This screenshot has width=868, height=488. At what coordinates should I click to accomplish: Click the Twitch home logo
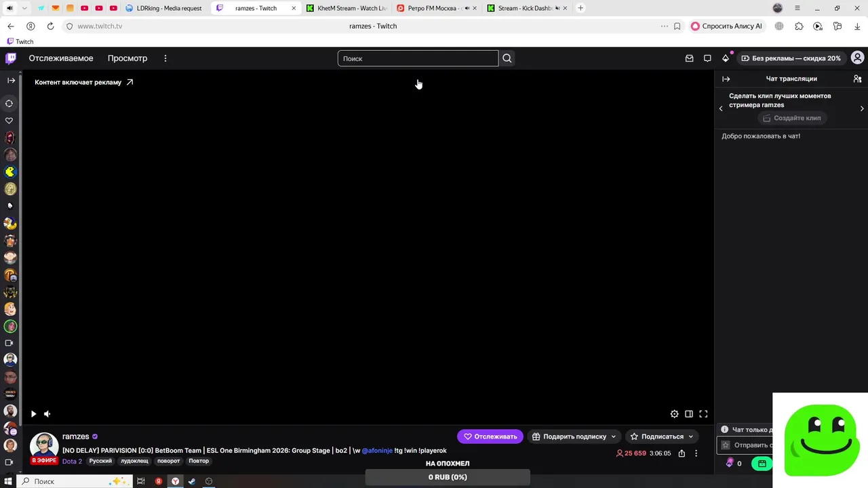(x=11, y=58)
